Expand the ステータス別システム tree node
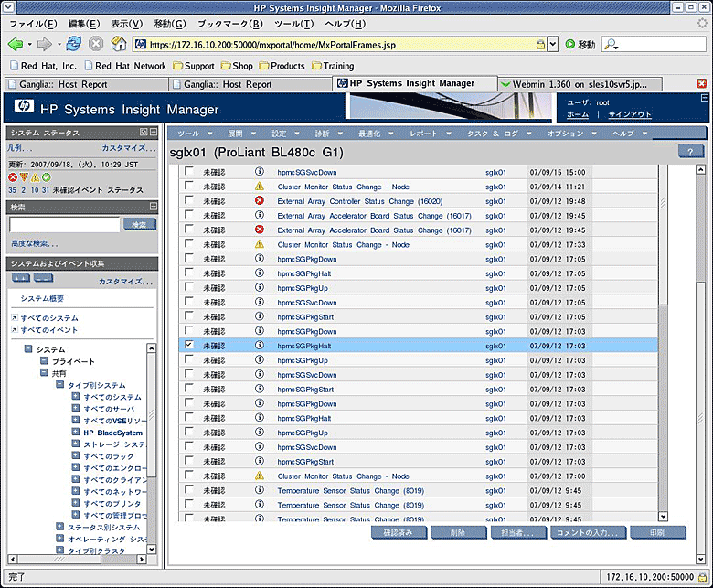 (59, 526)
